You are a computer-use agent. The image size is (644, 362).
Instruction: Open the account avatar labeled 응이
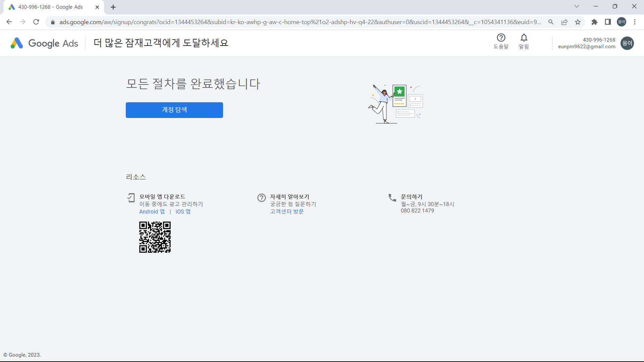pos(627,43)
